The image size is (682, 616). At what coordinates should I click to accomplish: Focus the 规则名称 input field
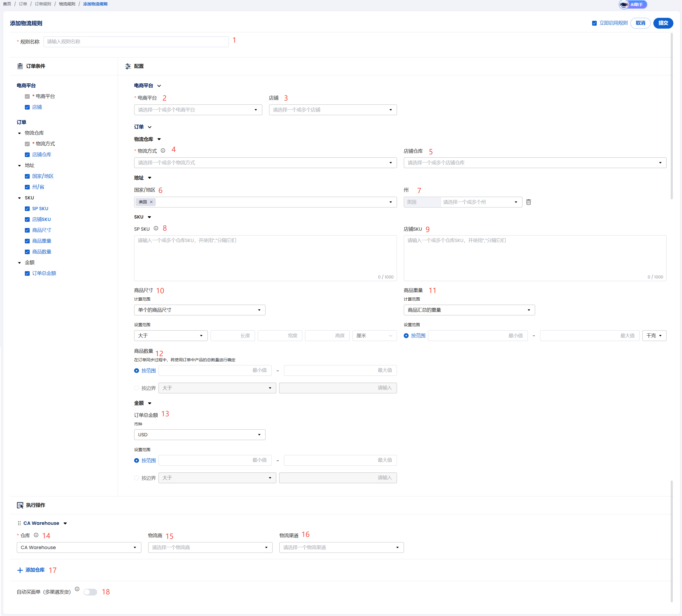136,42
